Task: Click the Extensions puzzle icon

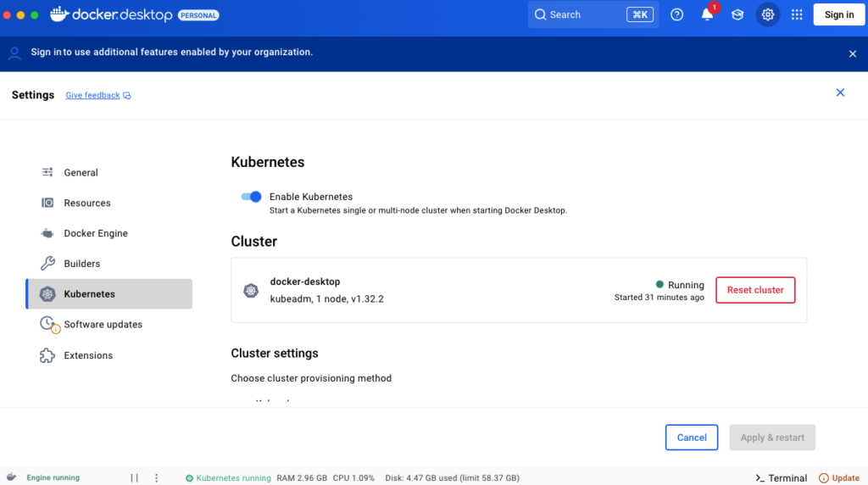Action: tap(47, 355)
